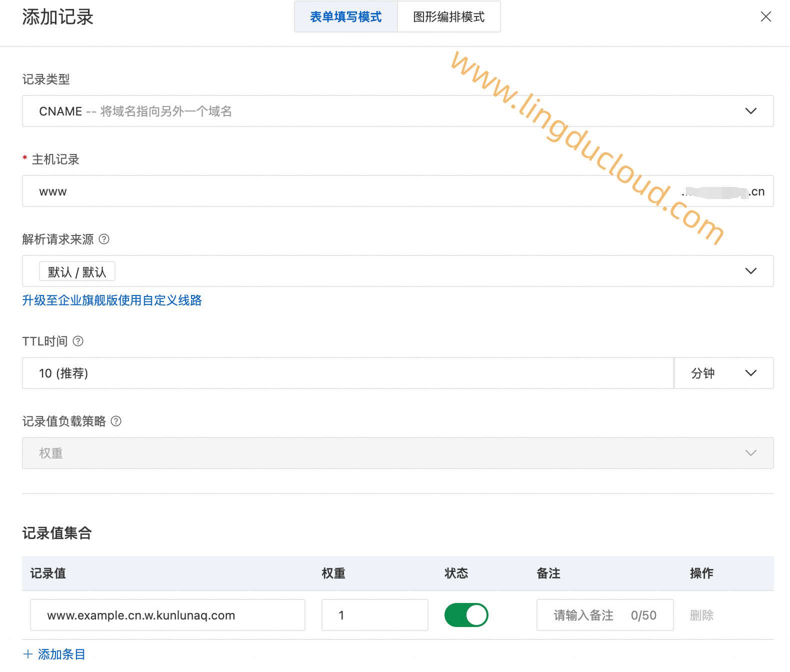Image resolution: width=790 pixels, height=672 pixels.
Task: Click the help icon next to 记录值负载策略
Action: 116,421
